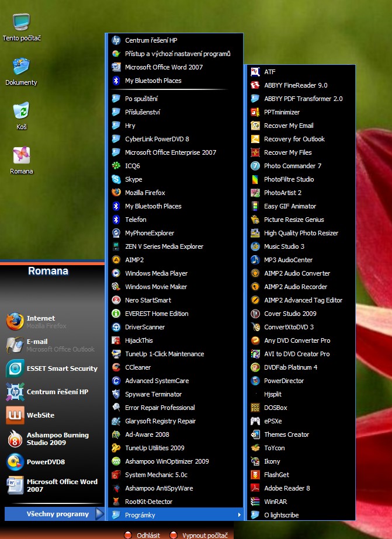
Task: Click the Všechny programy arrow button
Action: [x=99, y=514]
